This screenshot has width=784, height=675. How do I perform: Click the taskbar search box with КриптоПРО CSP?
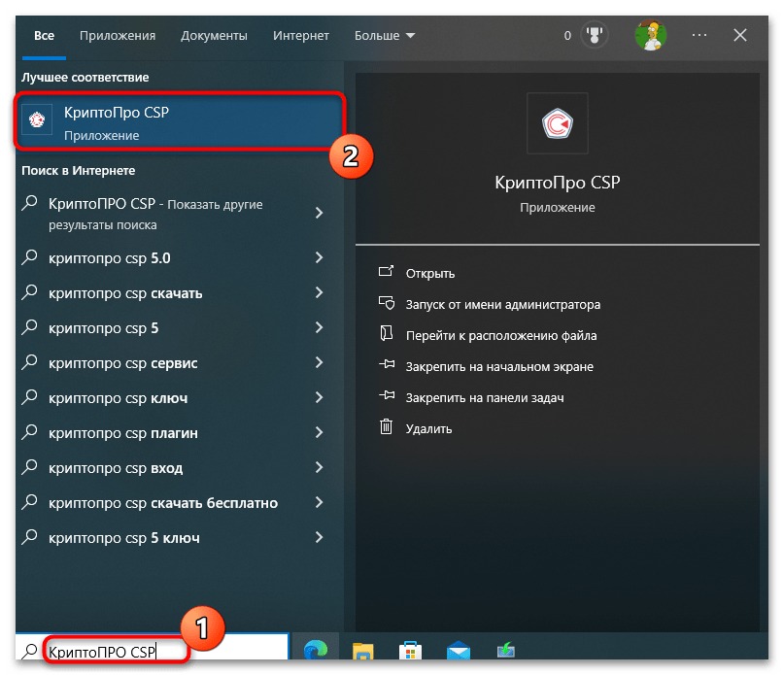(x=153, y=647)
